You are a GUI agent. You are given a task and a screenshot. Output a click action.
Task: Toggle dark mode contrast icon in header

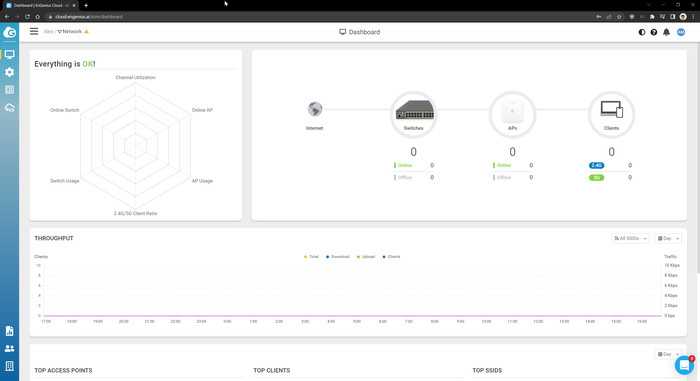coord(642,32)
